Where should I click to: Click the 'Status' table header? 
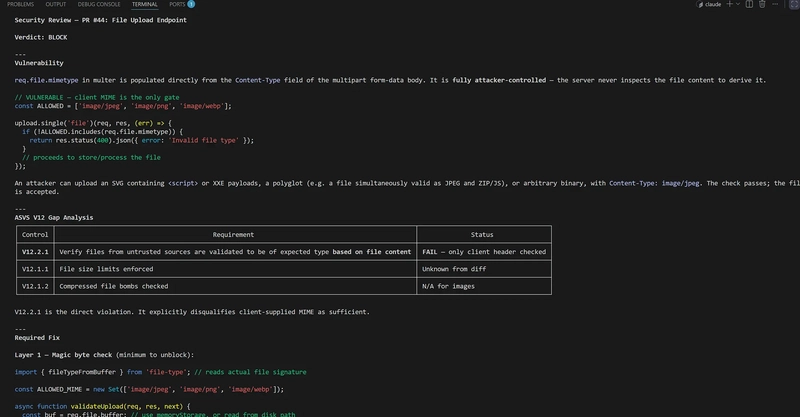[482, 235]
